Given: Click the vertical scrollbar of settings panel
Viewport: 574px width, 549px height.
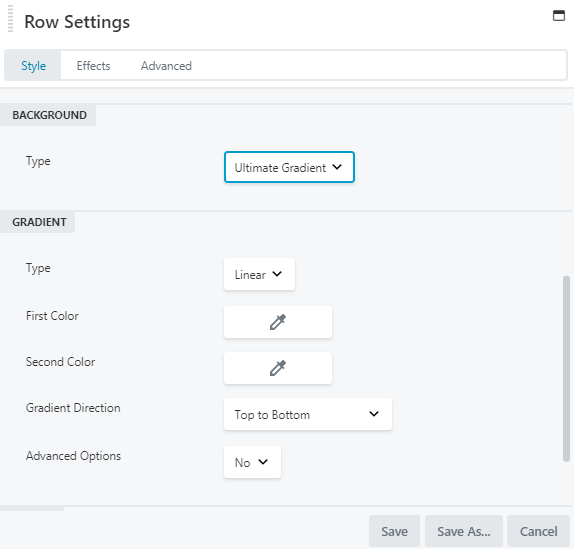Looking at the screenshot, I should pyautogui.click(x=566, y=369).
